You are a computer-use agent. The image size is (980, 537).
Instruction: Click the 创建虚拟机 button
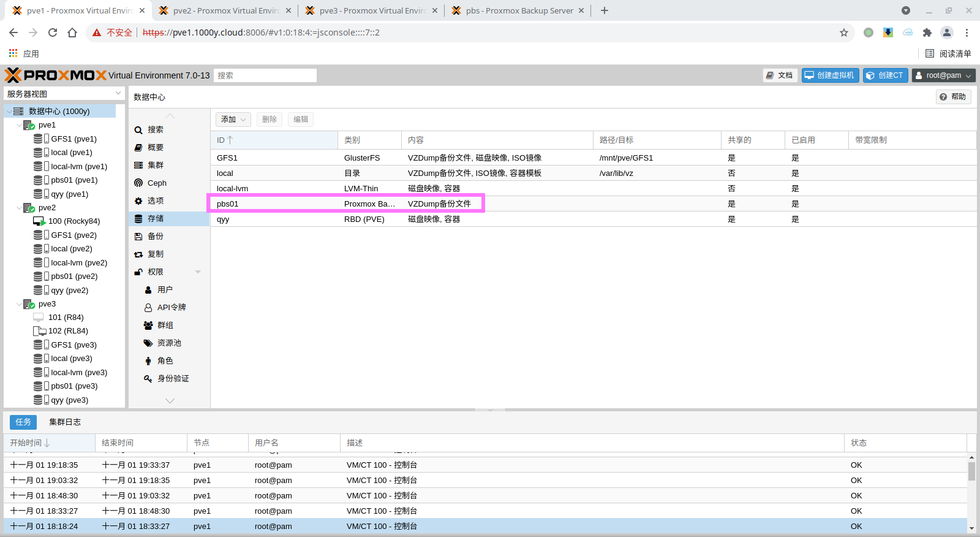pos(829,75)
